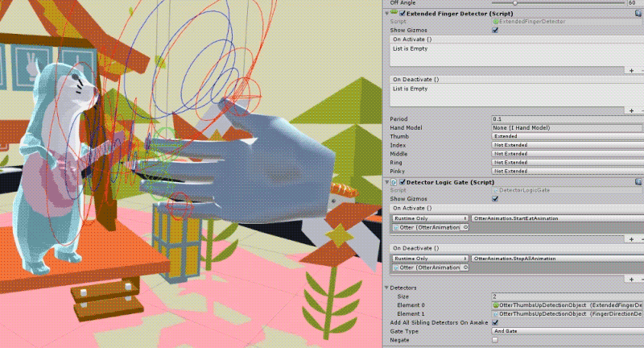Click Extended Finger Detector (Script) title
644x348 pixels.
[x=460, y=14]
